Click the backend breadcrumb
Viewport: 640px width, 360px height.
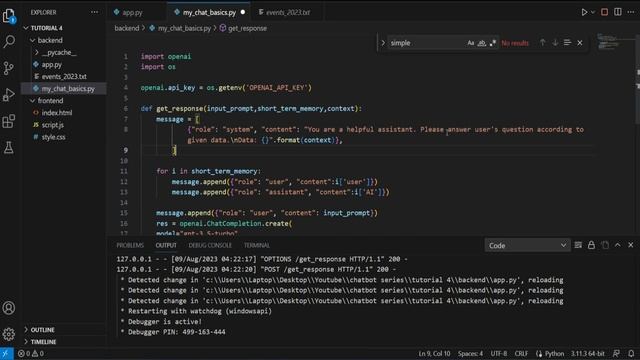pos(127,28)
